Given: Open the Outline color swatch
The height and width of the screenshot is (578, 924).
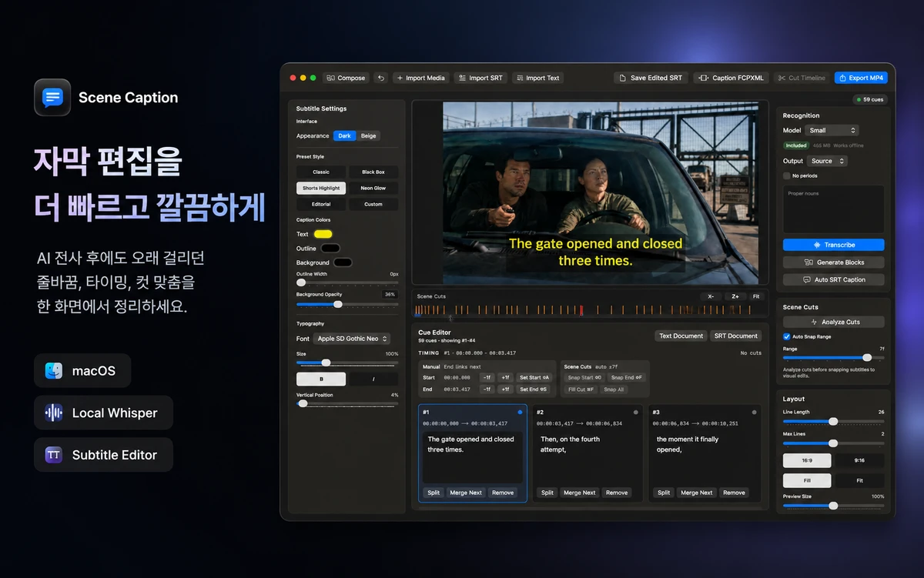Looking at the screenshot, I should [x=330, y=248].
